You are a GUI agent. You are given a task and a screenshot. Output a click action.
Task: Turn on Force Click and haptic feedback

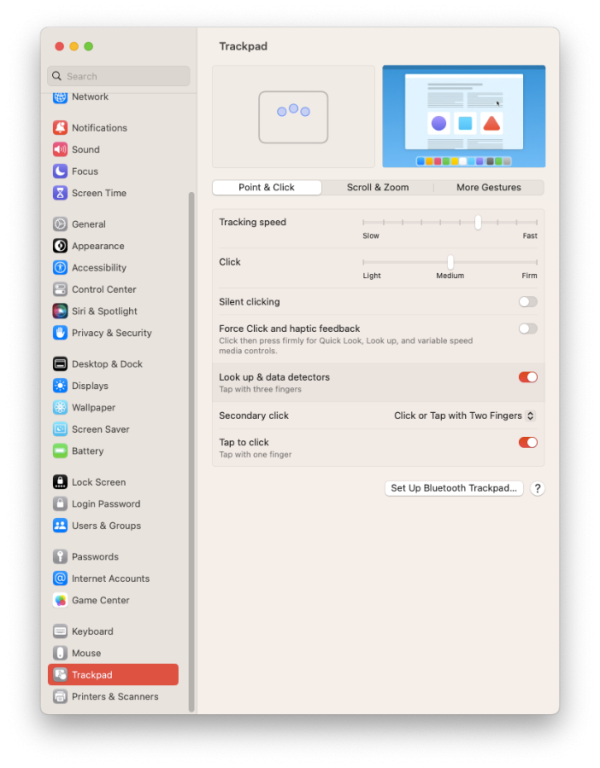(x=528, y=329)
